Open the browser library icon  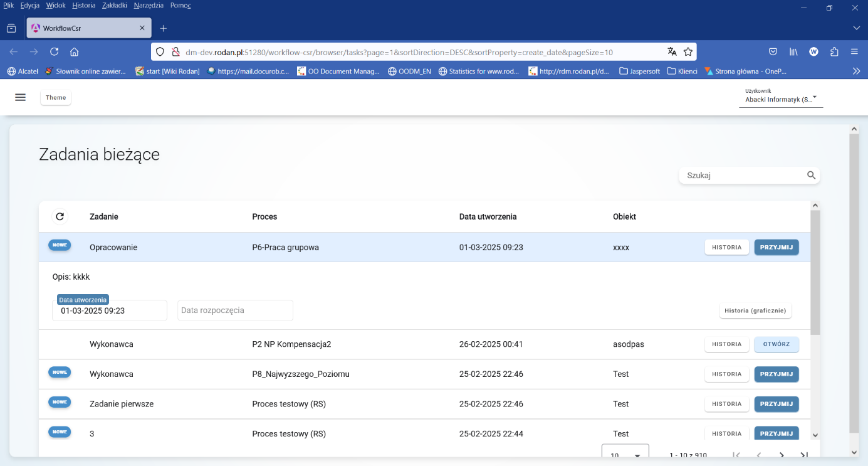click(x=793, y=52)
